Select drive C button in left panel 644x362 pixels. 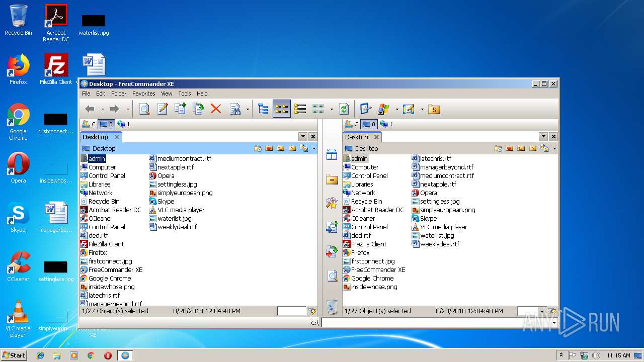[x=89, y=124]
